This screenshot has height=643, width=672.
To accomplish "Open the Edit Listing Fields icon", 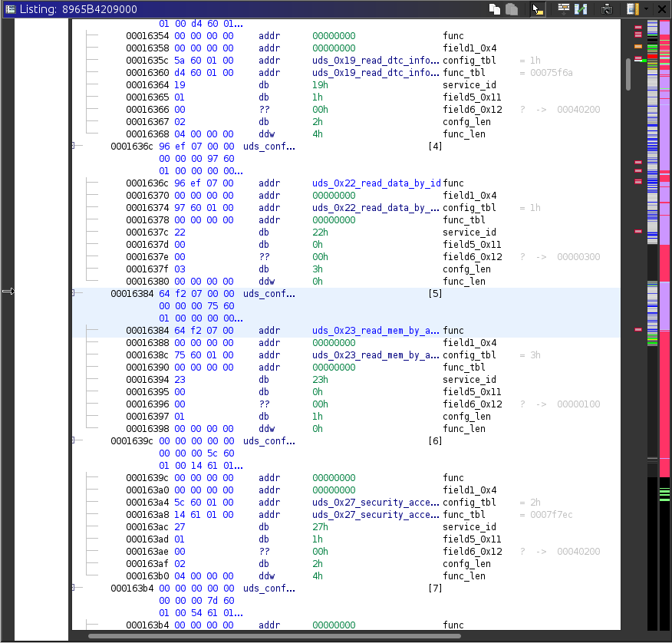I will [x=563, y=8].
